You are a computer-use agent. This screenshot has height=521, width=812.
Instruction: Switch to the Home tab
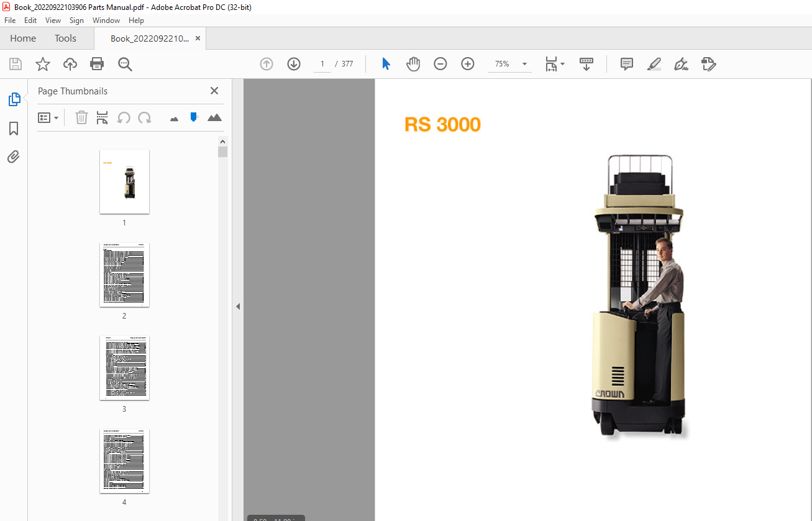tap(23, 39)
